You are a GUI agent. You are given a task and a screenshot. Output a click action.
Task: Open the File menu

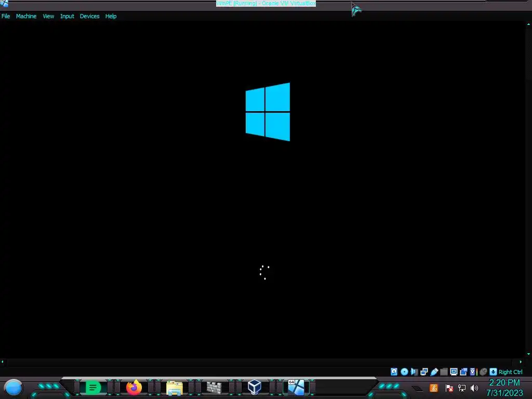[6, 16]
